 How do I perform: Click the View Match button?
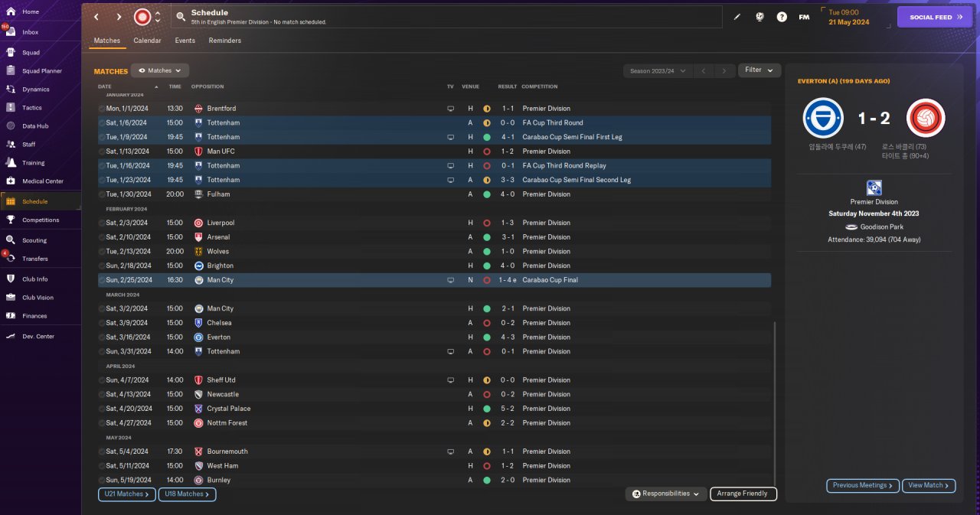[929, 485]
